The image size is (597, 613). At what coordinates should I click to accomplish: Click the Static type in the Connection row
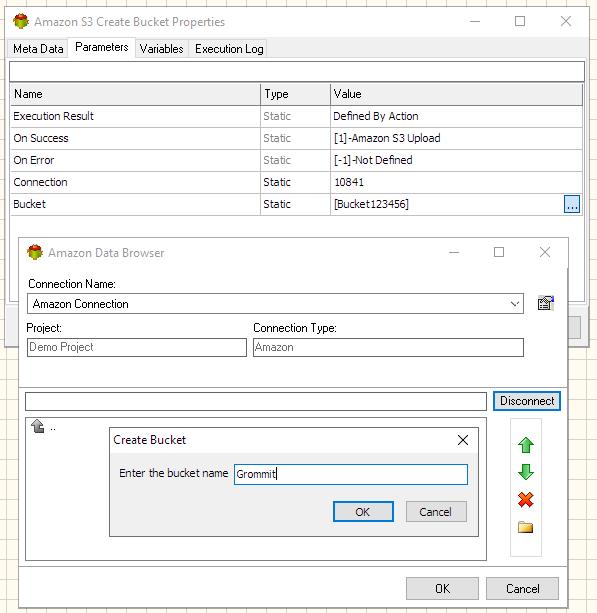pos(277,182)
